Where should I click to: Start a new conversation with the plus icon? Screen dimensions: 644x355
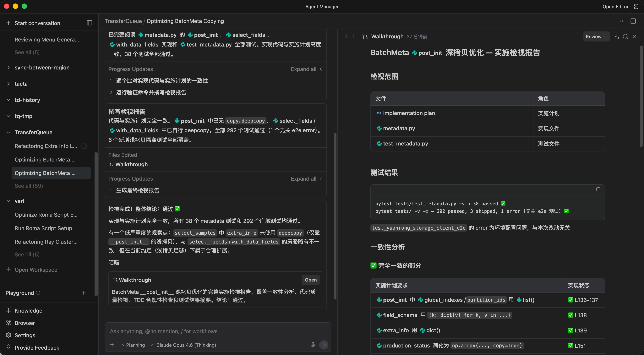pos(8,23)
